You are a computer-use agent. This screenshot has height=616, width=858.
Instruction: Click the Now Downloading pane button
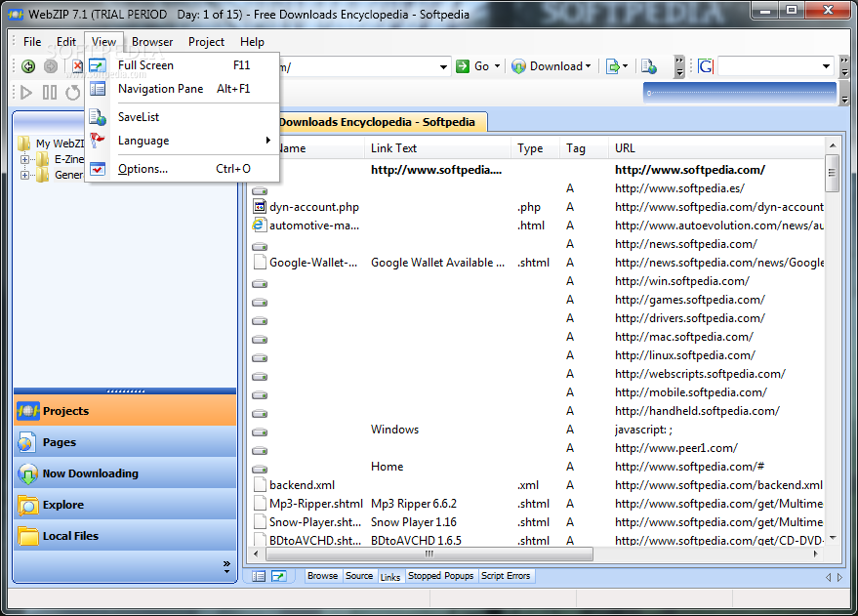tap(125, 473)
